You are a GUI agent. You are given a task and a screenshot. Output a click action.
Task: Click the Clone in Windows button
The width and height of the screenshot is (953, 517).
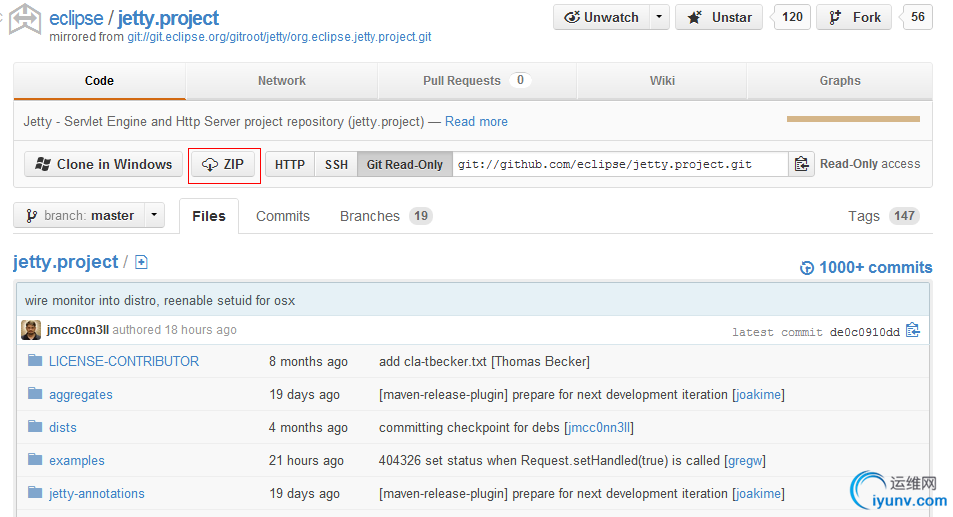tap(103, 165)
